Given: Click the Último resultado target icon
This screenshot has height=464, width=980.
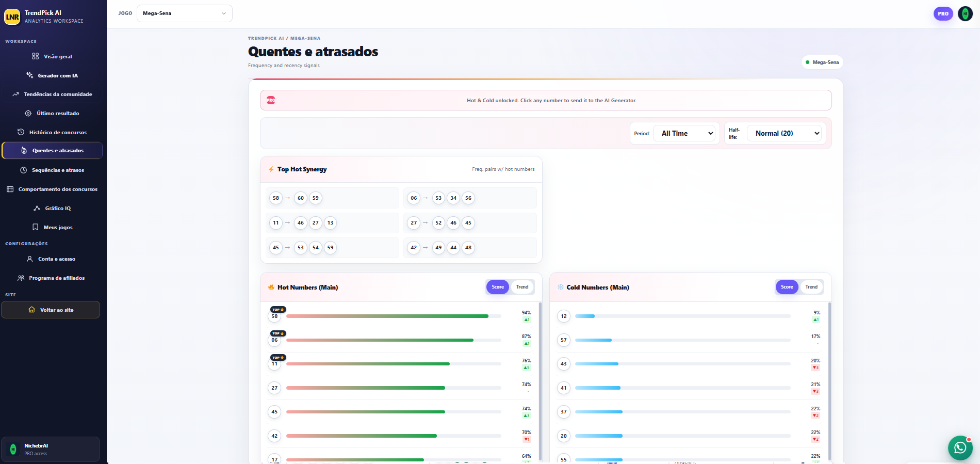Looking at the screenshot, I should (28, 114).
